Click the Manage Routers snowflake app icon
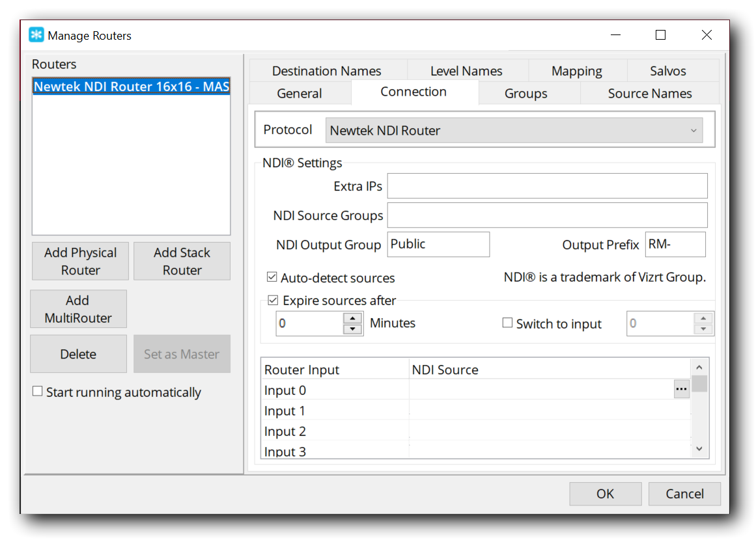 36,35
